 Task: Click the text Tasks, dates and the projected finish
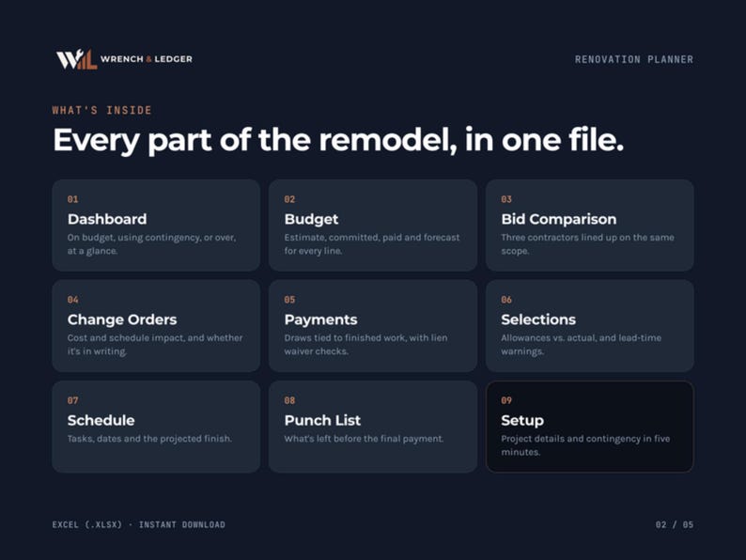pos(150,439)
